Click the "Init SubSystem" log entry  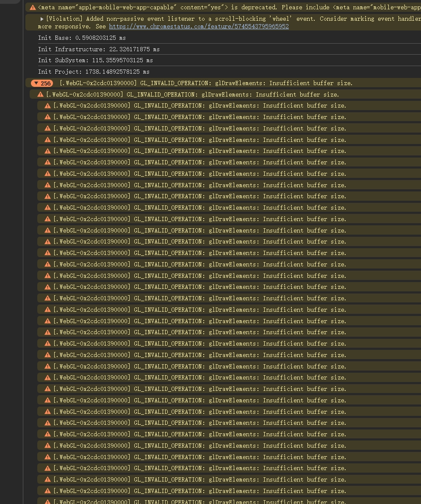(95, 60)
